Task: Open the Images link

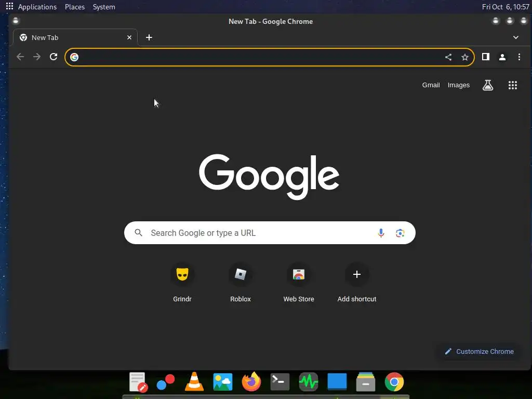Action: pos(458,85)
